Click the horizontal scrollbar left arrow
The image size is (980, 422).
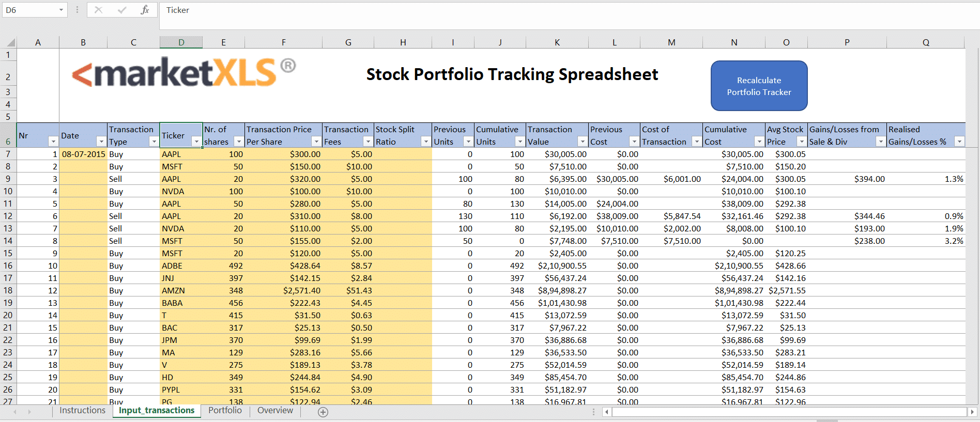tap(607, 412)
